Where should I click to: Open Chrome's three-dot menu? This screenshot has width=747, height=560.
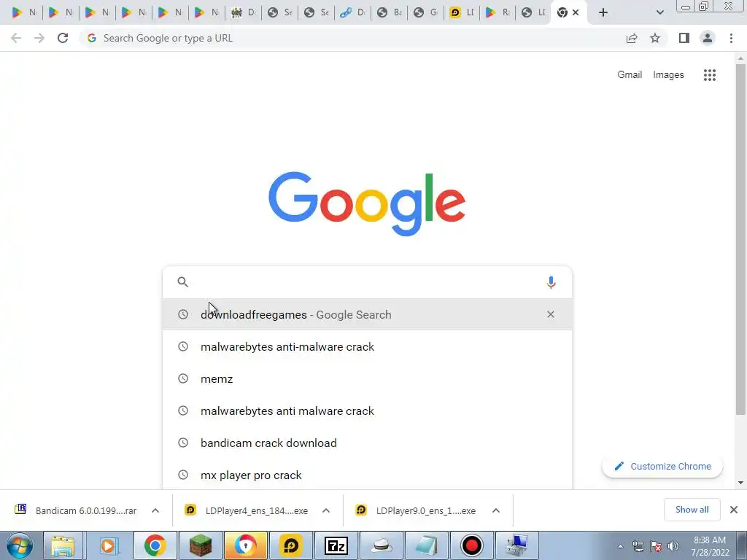pyautogui.click(x=731, y=38)
